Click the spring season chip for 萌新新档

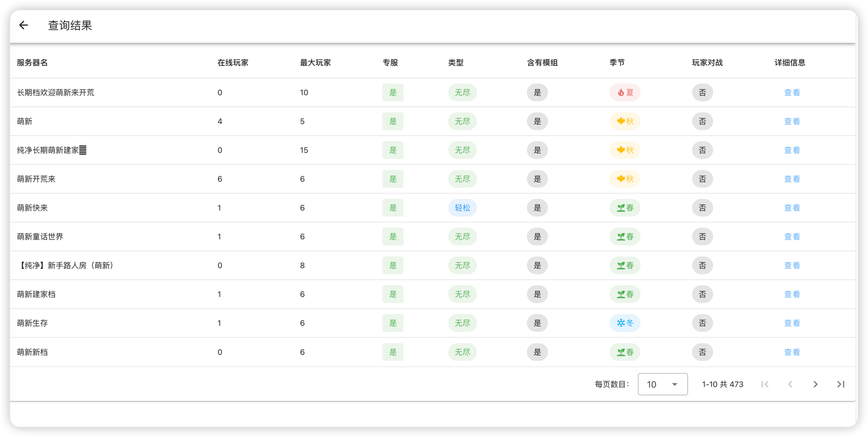pyautogui.click(x=625, y=352)
